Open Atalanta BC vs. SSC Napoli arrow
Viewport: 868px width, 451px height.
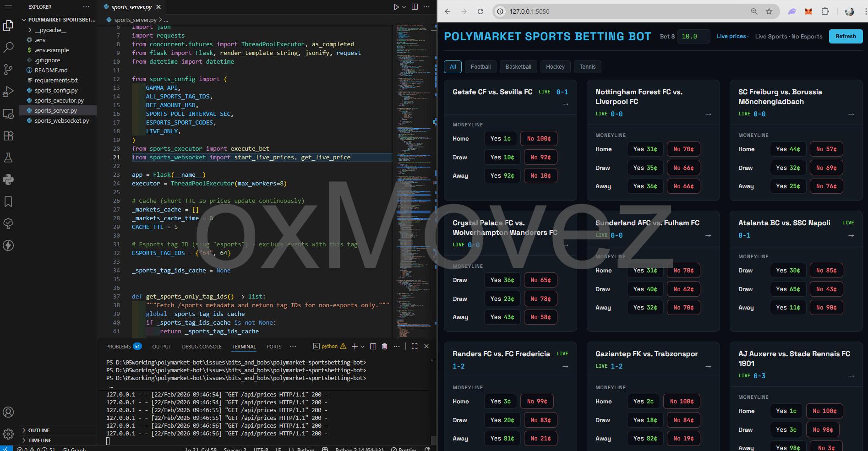(x=851, y=235)
